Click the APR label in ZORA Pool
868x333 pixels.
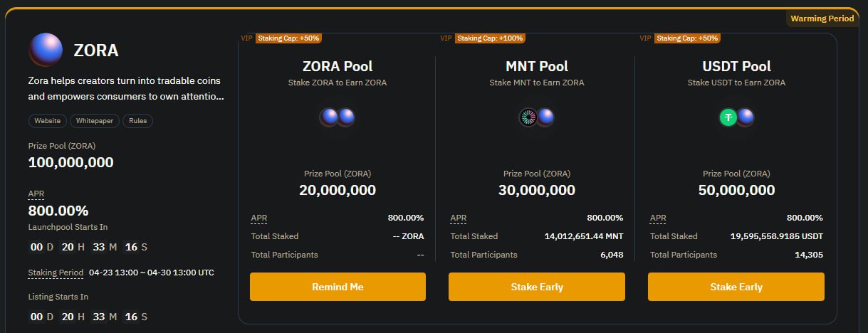point(259,218)
